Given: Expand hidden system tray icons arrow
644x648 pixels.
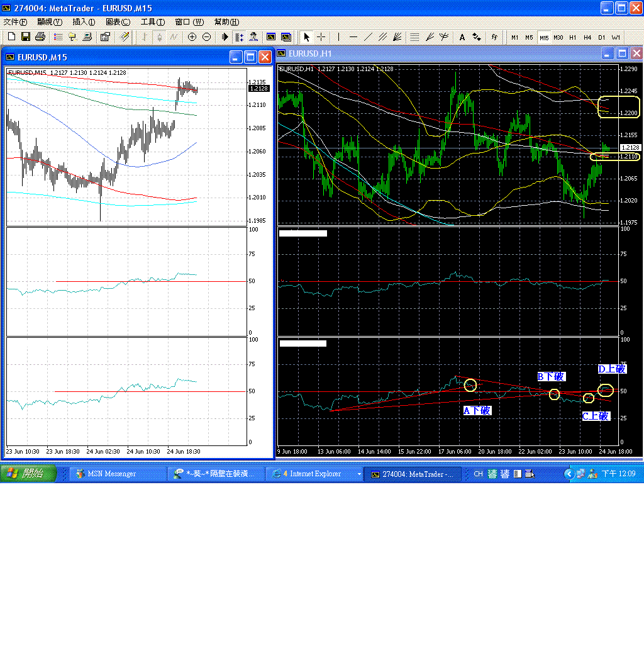Looking at the screenshot, I should click(569, 474).
